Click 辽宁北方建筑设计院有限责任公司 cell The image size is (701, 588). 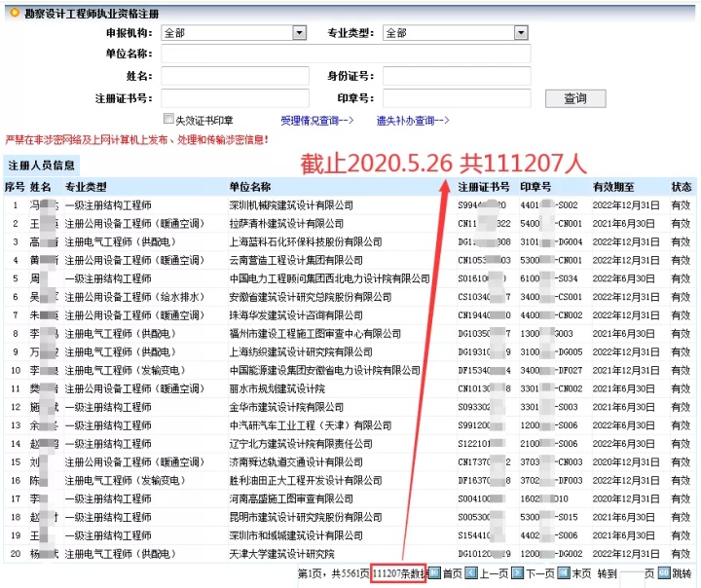(301, 444)
